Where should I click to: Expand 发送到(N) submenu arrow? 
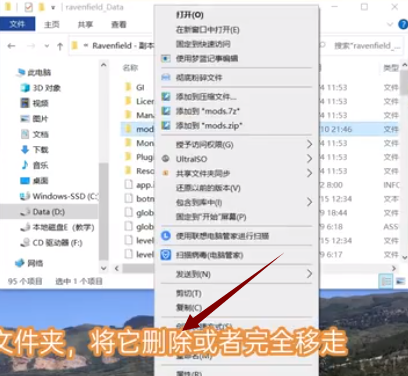[x=309, y=274]
